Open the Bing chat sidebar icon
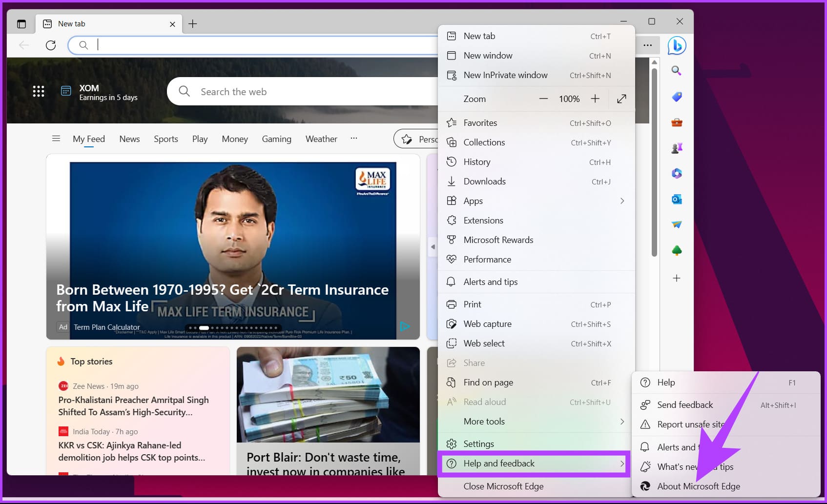 (x=677, y=45)
